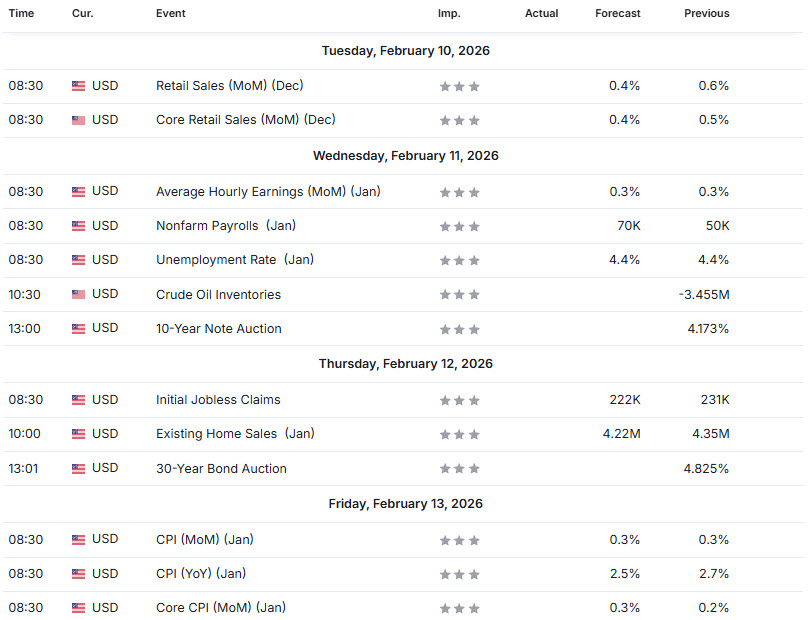808x620 pixels.
Task: Select the Imp. column header
Action: coord(449,14)
